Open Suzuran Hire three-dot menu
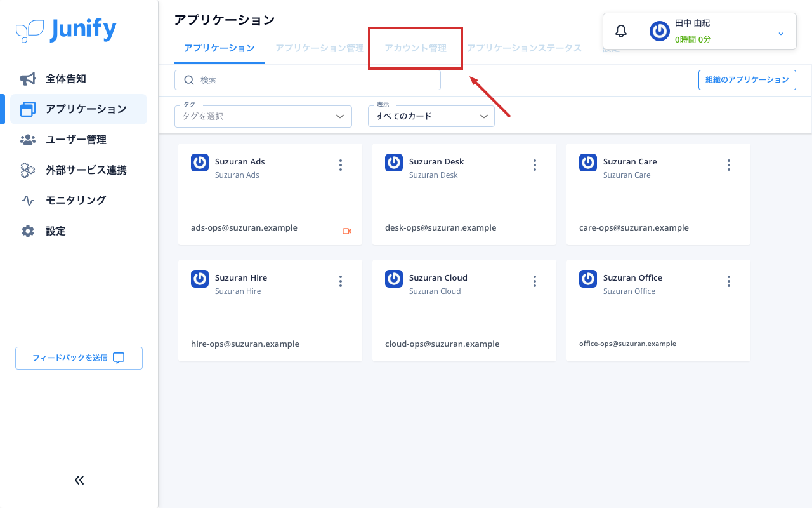 click(x=341, y=281)
